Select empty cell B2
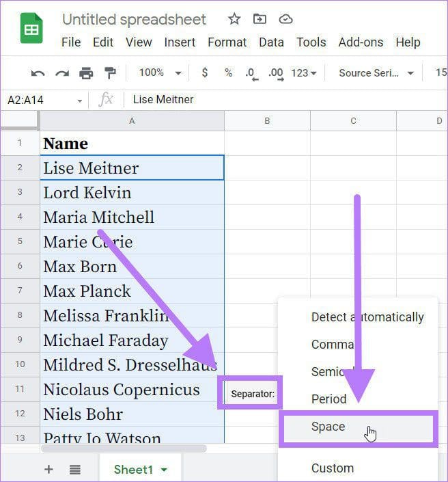 267,168
